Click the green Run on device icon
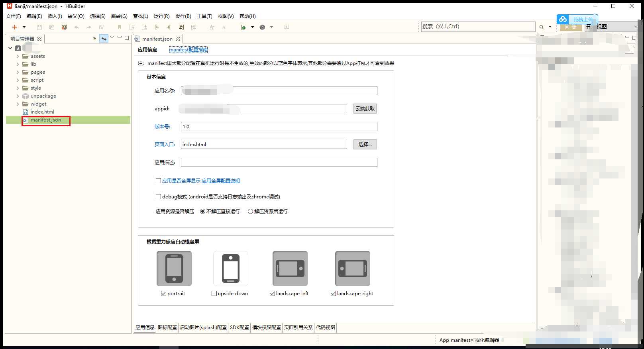Image resolution: width=644 pixels, height=349 pixels. 243,27
